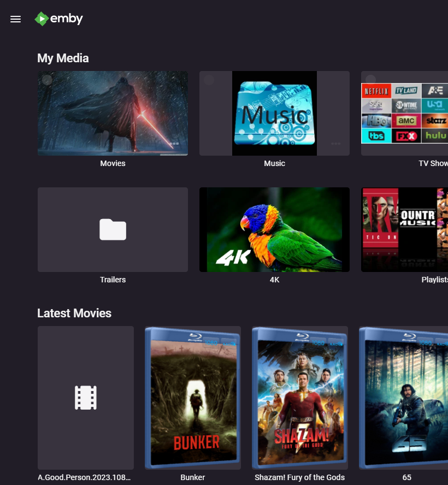Click the Latest Movies section heading

click(x=74, y=313)
